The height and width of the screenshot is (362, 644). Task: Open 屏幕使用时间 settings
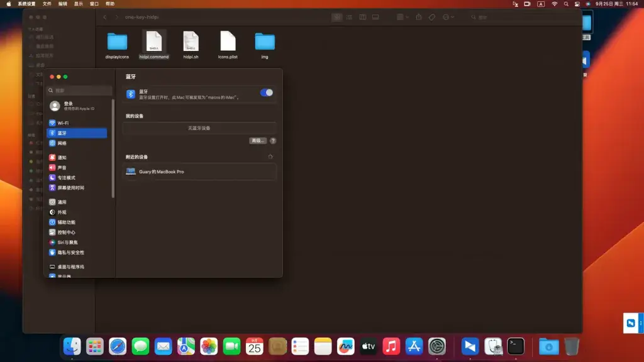pyautogui.click(x=77, y=187)
